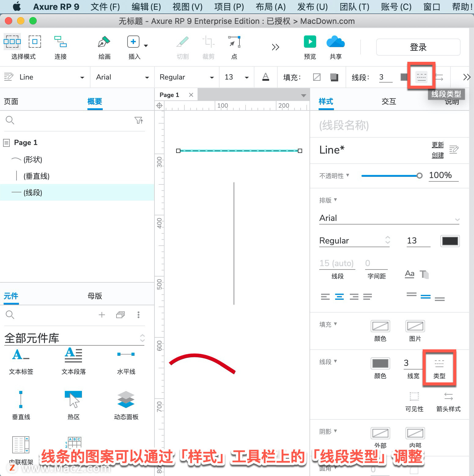The image size is (474, 476).
Task: Open the Regular font weight dropdown
Action: coord(187,77)
